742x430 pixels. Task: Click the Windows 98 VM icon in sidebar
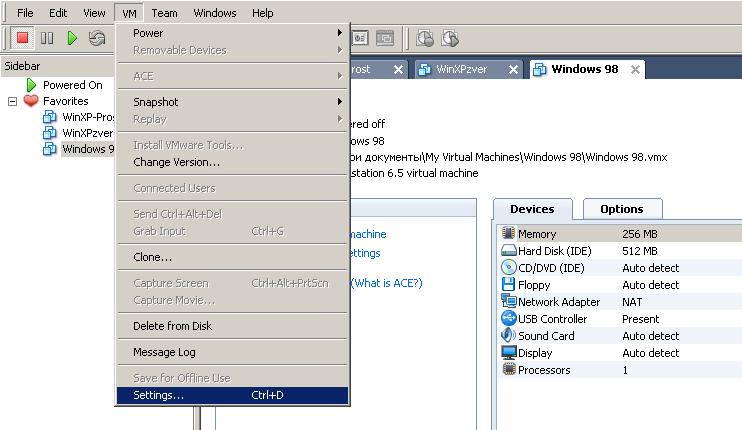click(50, 149)
